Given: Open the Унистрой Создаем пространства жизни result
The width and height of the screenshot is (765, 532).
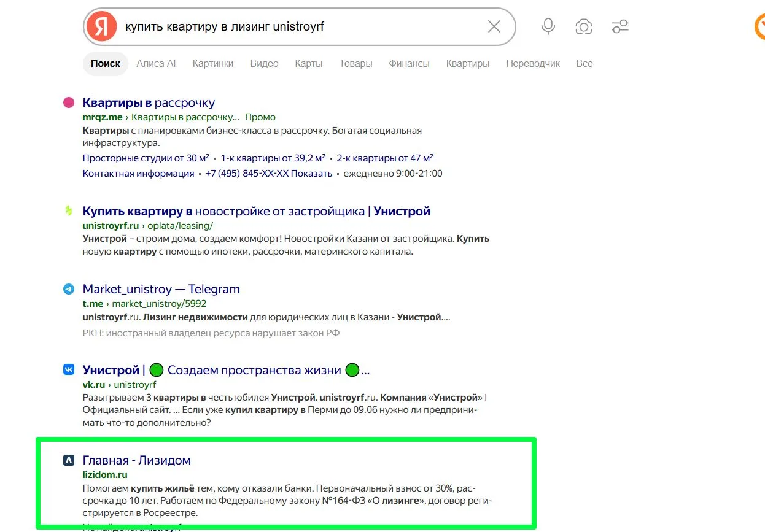Looking at the screenshot, I should click(x=226, y=370).
